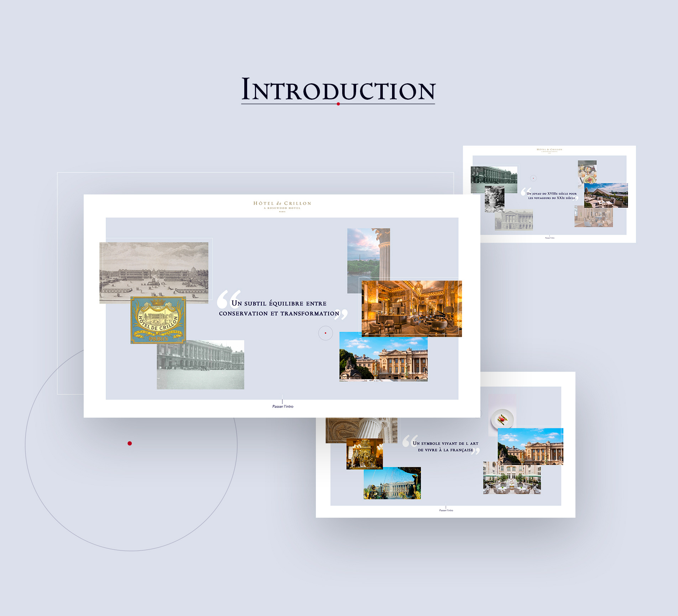
Task: Click 'Passer l'intro' in the bottom-right mockup
Action: point(446,510)
